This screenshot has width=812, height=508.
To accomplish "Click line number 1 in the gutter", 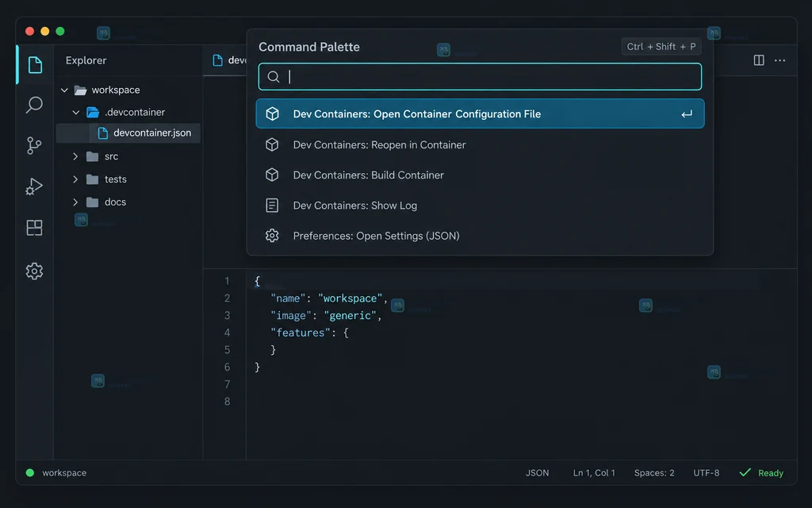I will pyautogui.click(x=227, y=281).
